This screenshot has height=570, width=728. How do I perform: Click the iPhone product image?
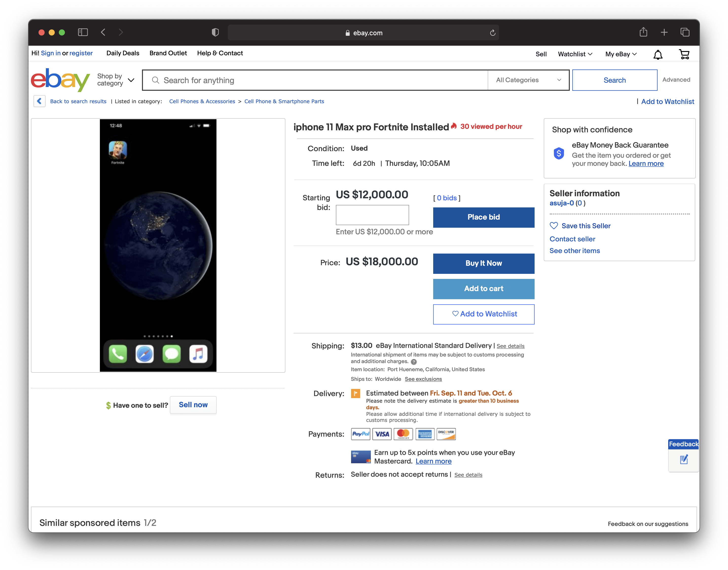(158, 245)
